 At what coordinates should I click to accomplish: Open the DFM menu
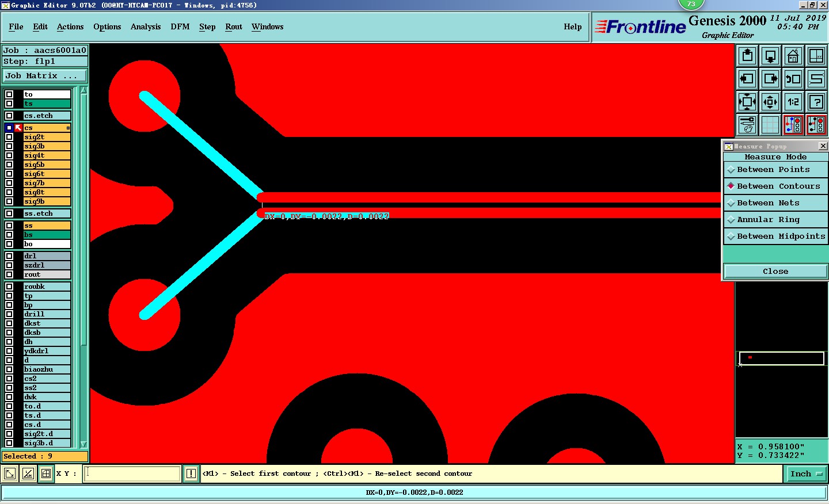[x=180, y=26]
